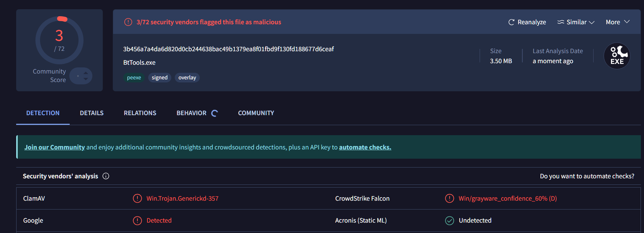Click the 3/72 detection score circle

coord(59,40)
